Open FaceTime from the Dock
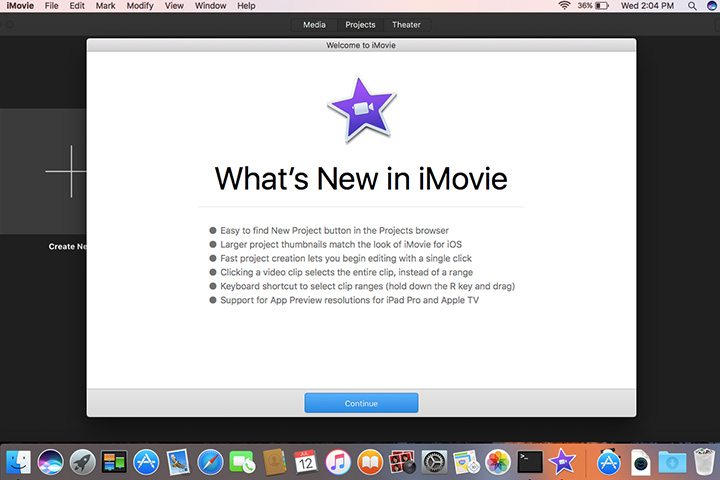720x480 pixels. pos(242,462)
